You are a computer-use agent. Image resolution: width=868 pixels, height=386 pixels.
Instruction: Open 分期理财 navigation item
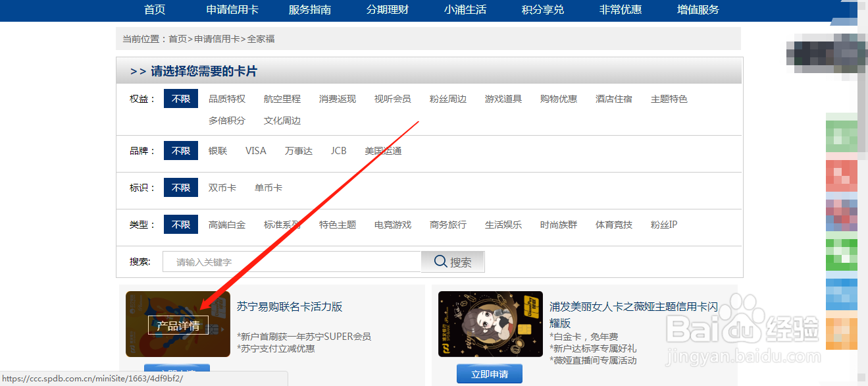coord(388,10)
